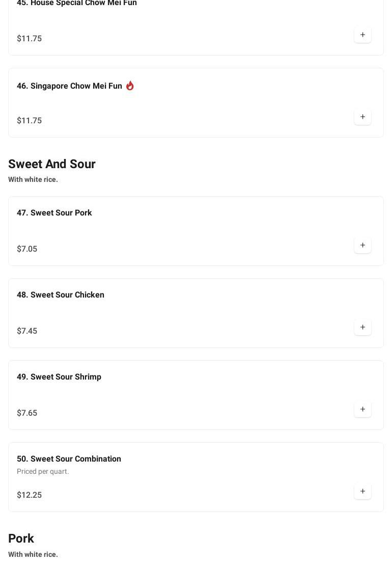
Task: Open the 47. Sweet Sour Pork item
Action: (x=54, y=213)
